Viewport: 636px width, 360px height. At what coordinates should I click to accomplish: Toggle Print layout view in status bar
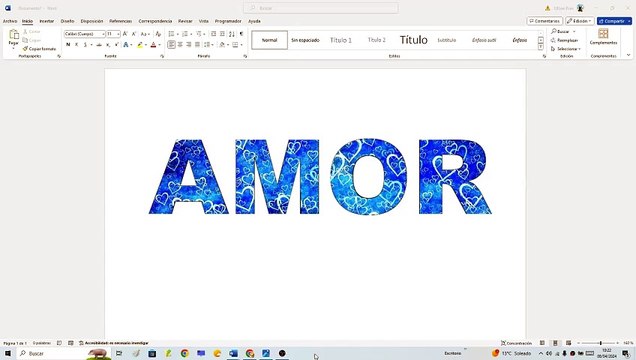pos(555,343)
